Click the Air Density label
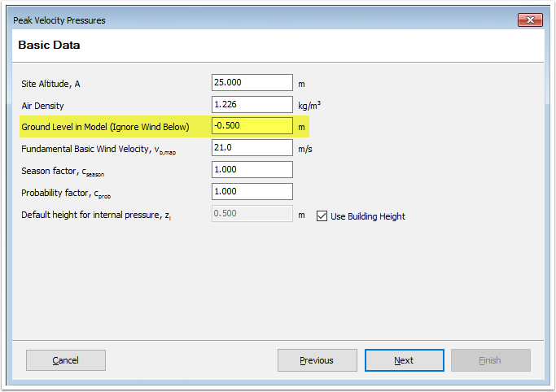Screen dimensions: 556x392 click(42, 106)
